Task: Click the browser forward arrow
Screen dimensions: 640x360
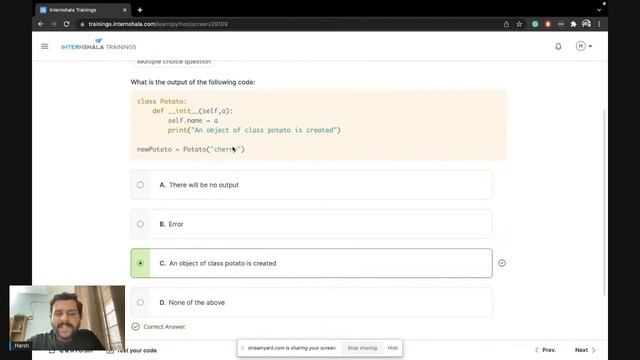Action: (53, 24)
